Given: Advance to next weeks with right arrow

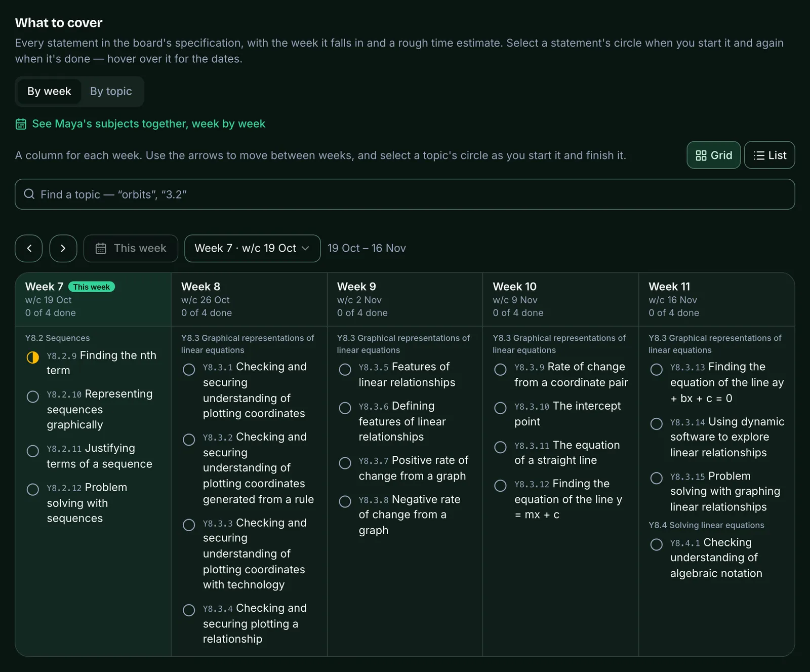Looking at the screenshot, I should 63,248.
